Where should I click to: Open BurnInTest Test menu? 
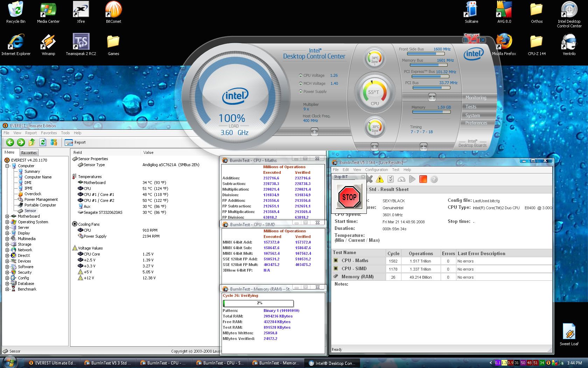coord(395,170)
